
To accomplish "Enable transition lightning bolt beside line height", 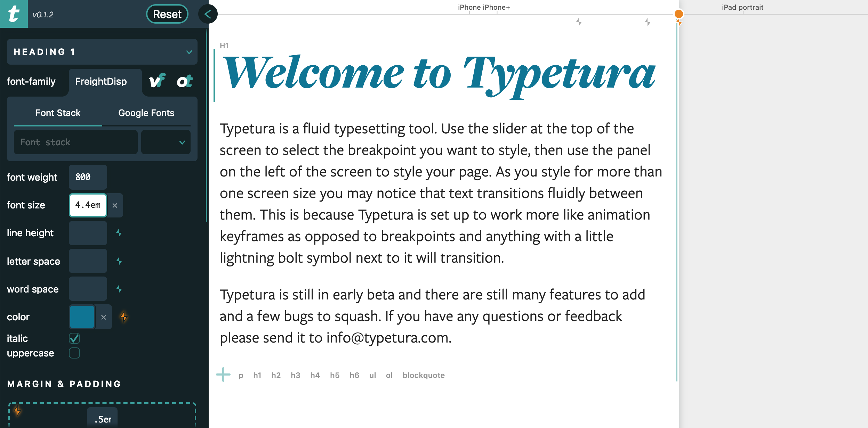I will 120,233.
